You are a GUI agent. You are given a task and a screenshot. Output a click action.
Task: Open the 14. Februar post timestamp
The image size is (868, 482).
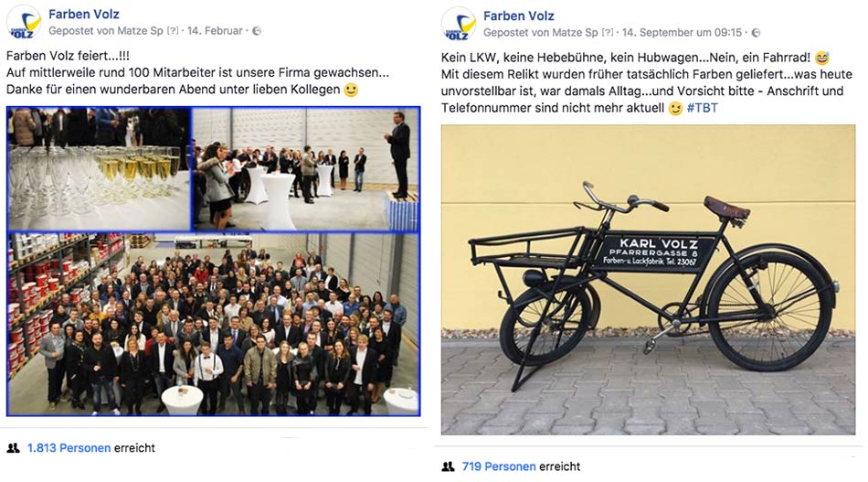(x=215, y=31)
